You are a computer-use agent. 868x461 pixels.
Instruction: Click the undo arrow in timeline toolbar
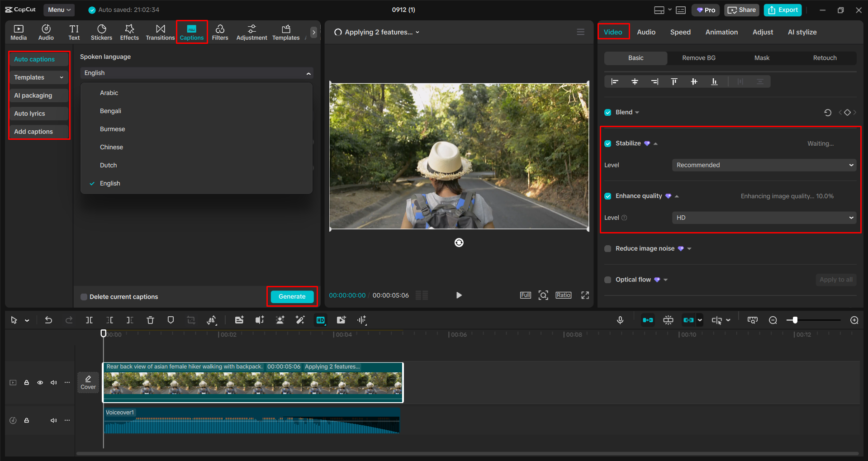48,320
